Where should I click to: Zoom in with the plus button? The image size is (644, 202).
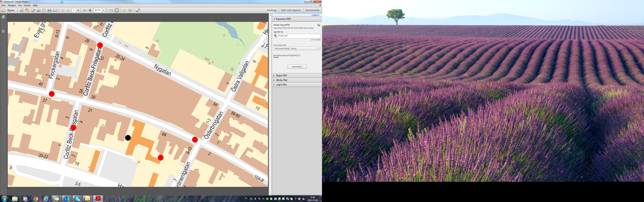click(90, 10)
